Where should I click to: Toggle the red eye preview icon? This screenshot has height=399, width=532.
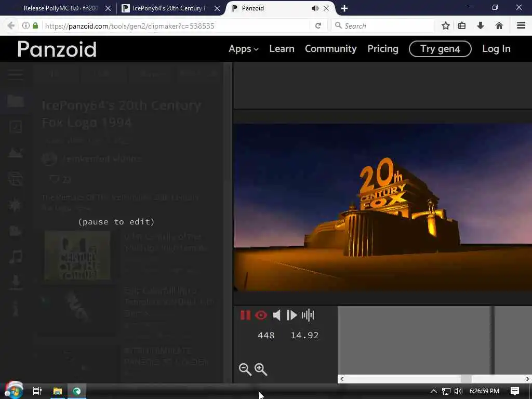[261, 315]
